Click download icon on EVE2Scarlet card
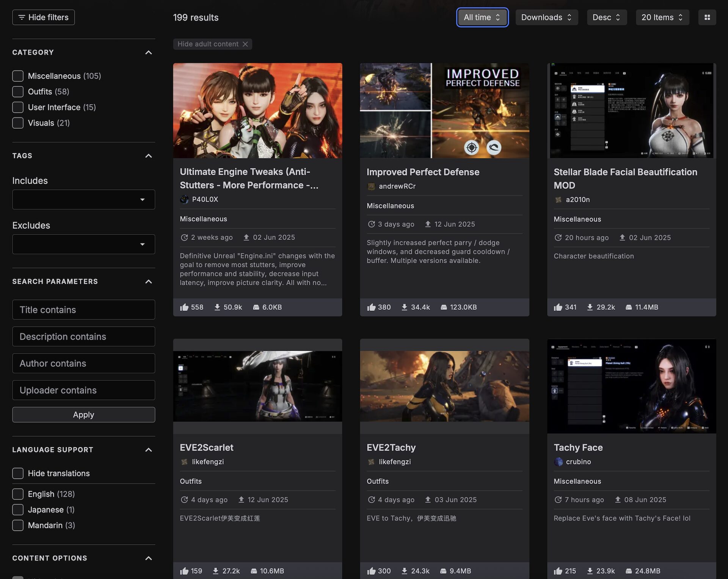The width and height of the screenshot is (728, 579). click(x=216, y=571)
